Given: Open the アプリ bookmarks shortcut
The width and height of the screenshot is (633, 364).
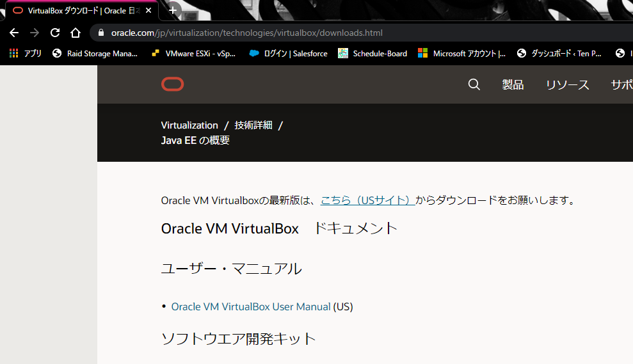Looking at the screenshot, I should [x=26, y=53].
